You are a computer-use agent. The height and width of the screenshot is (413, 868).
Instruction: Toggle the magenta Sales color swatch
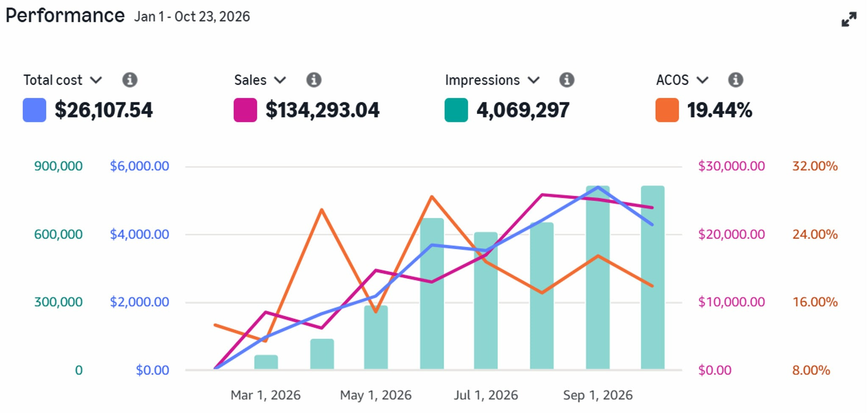(245, 110)
